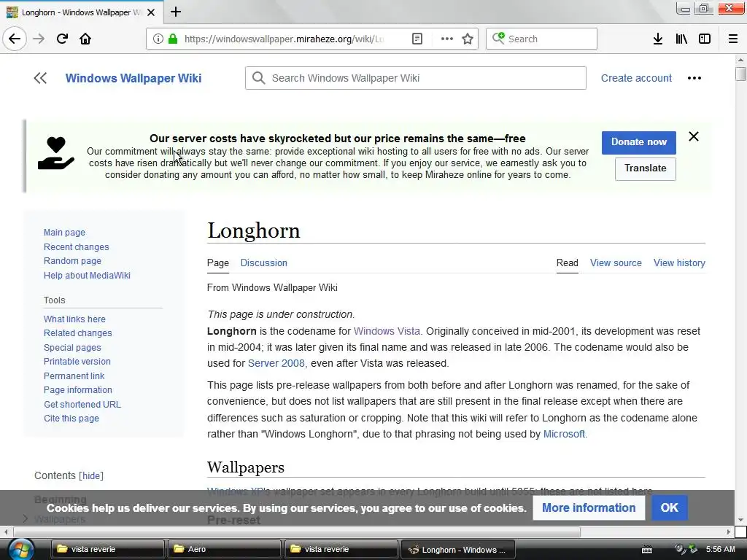This screenshot has width=747, height=560.
Task: Collapse wiki sidebar with double chevron
Action: click(x=41, y=78)
